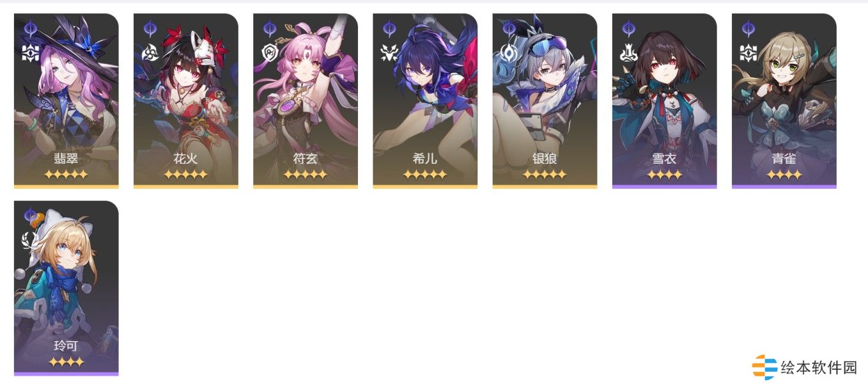Click the Harmony path icon on 花火 card
Image resolution: width=868 pixels, height=384 pixels.
point(150,52)
